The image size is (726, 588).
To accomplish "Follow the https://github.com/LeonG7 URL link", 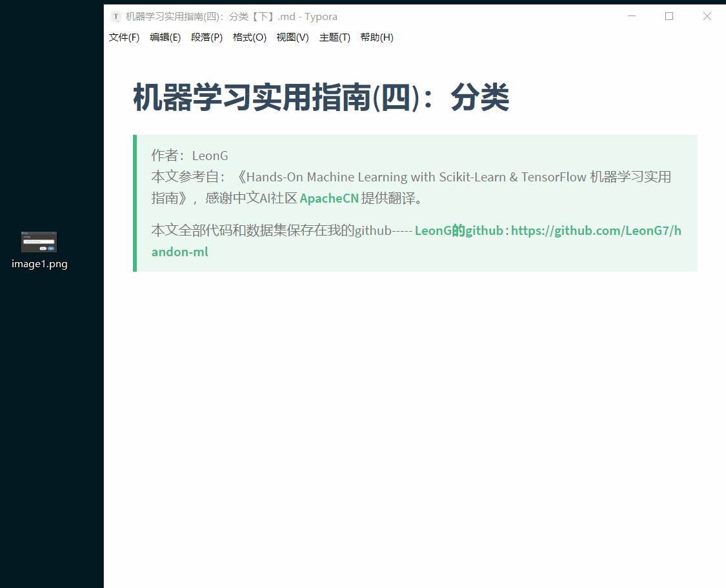I will point(595,231).
